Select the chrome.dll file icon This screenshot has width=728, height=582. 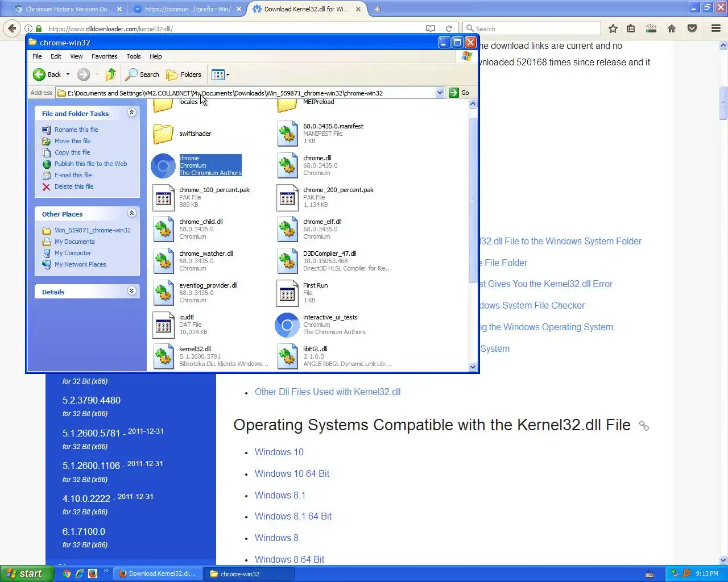click(287, 166)
